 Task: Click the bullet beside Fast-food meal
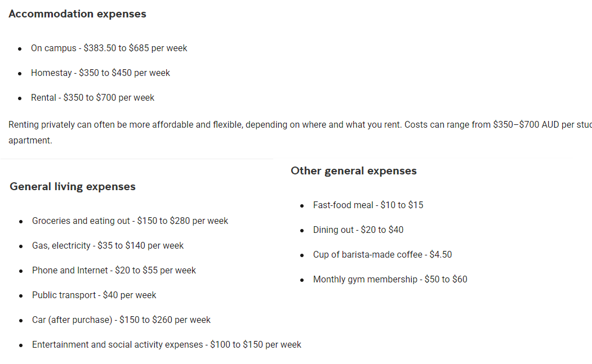tap(302, 206)
